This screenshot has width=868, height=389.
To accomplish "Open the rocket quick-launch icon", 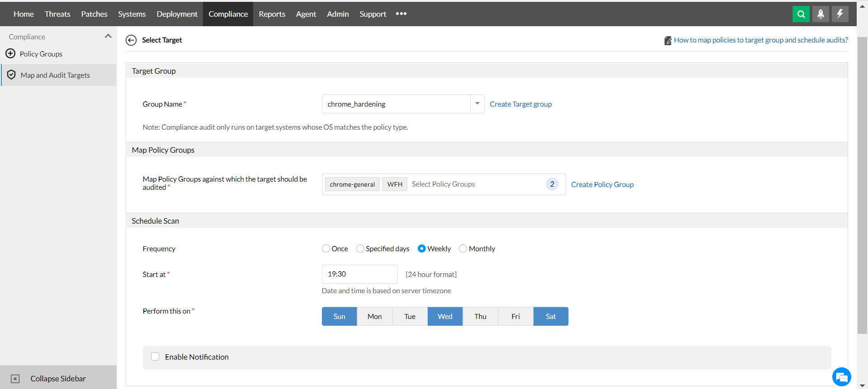I will click(821, 14).
